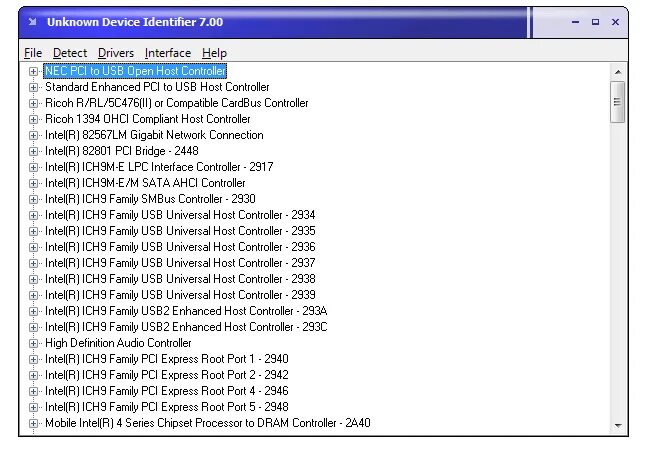Image resolution: width=648 pixels, height=452 pixels.
Task: Open the Detect menu
Action: click(70, 53)
